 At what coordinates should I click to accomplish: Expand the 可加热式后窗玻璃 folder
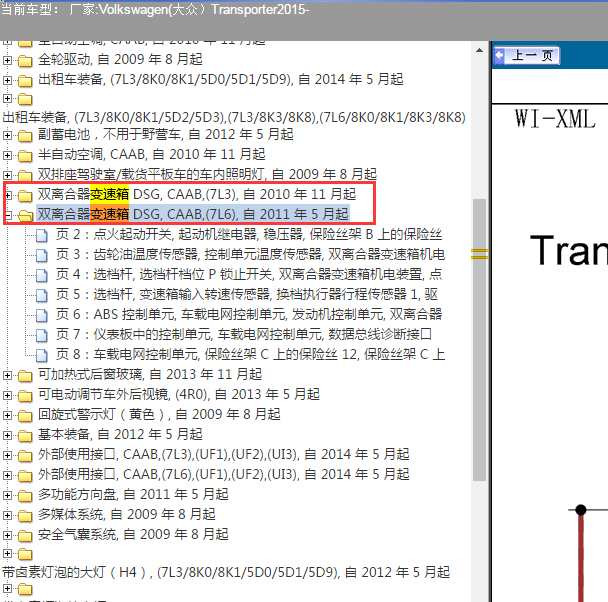[x=7, y=375]
